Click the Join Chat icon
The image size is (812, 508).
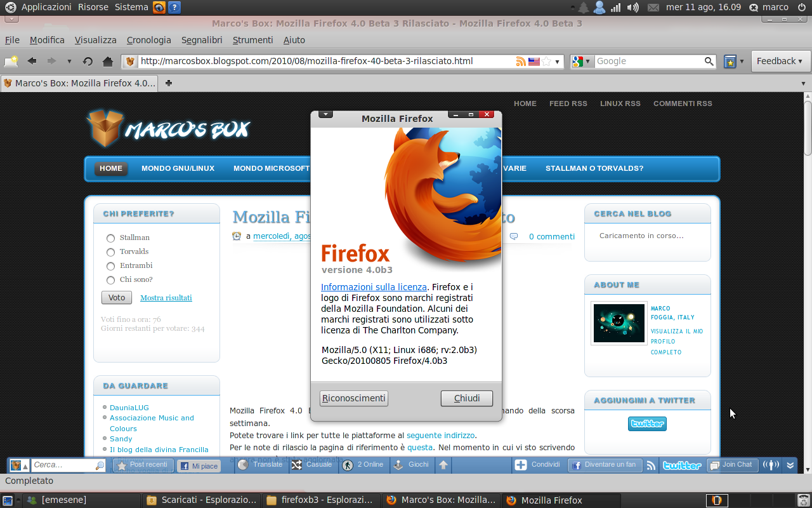tap(715, 464)
